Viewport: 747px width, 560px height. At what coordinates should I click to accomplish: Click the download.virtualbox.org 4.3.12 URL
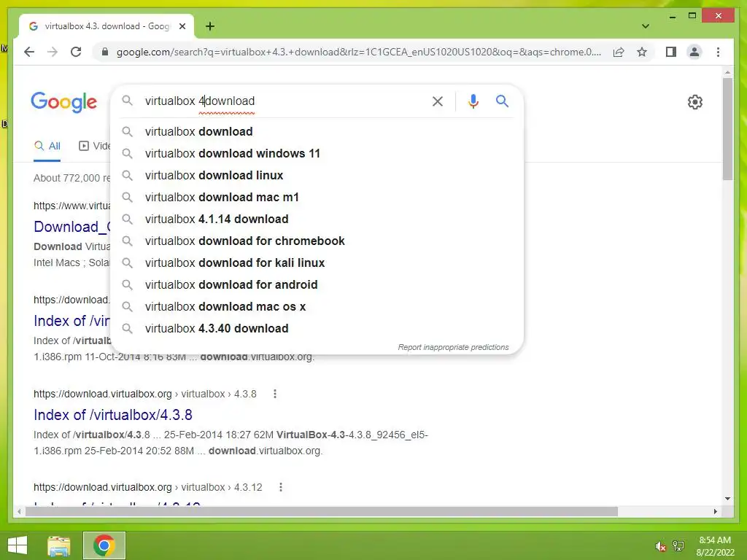tap(147, 487)
